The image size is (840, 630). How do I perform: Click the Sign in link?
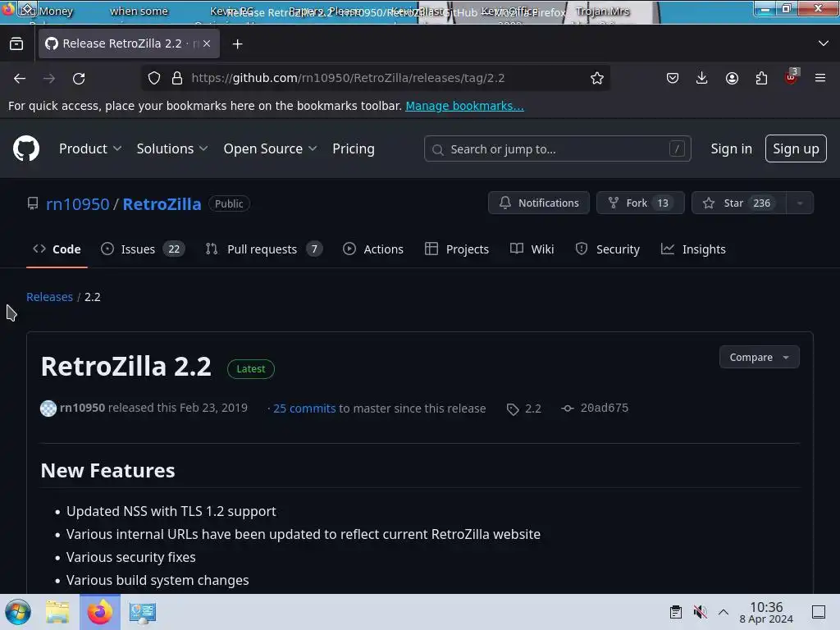click(731, 149)
